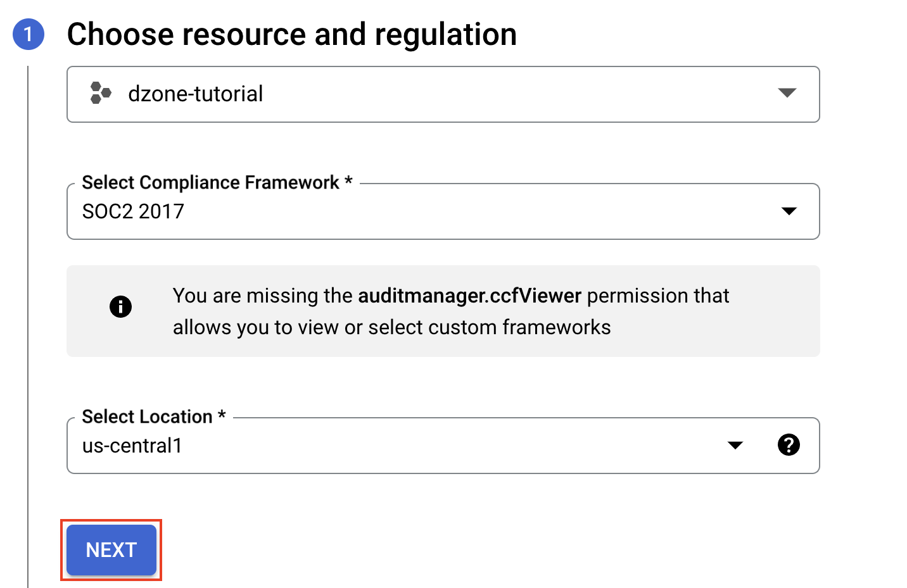The image size is (907, 588).
Task: Click the missing permission notification banner
Action: point(443,311)
